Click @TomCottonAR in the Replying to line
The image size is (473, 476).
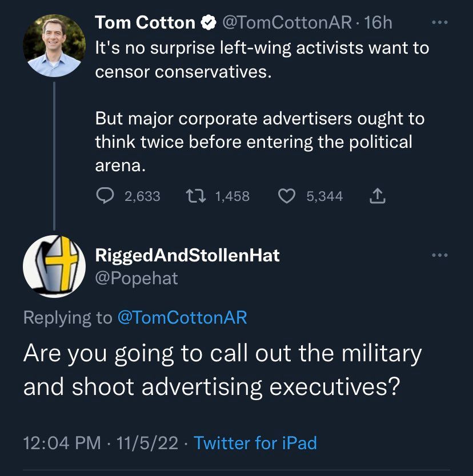[x=182, y=317]
